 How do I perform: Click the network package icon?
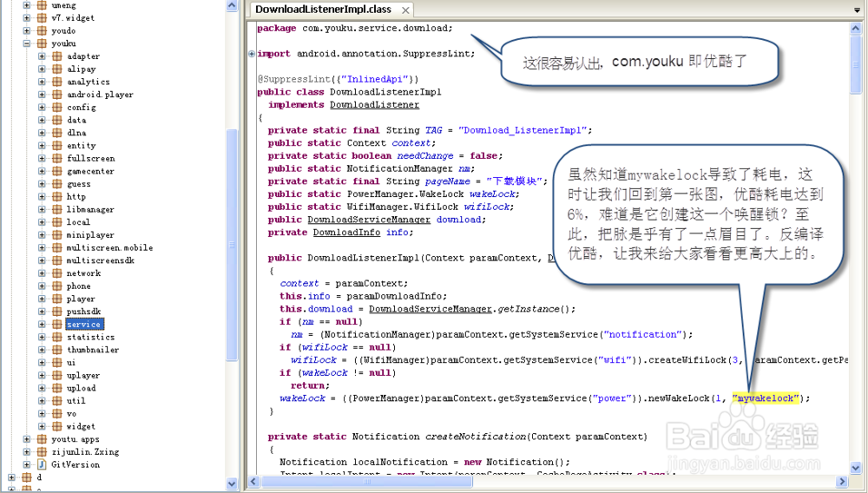tap(57, 273)
